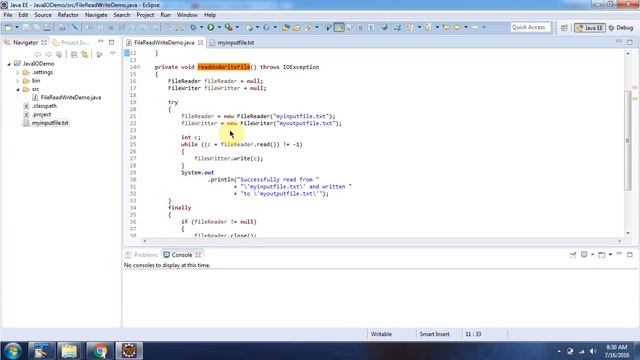Switch to the Debug perspective
Viewport: 640px width, 360px height.
(620, 28)
